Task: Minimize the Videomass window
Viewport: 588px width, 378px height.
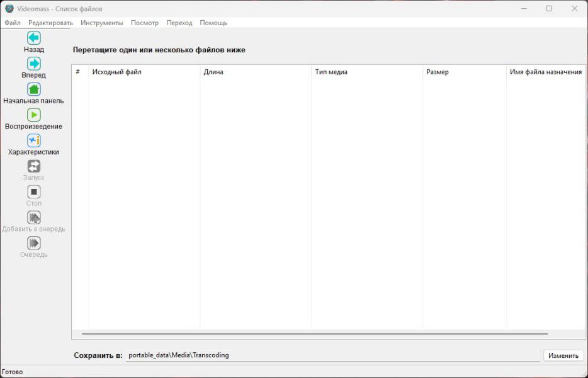Action: pos(524,8)
